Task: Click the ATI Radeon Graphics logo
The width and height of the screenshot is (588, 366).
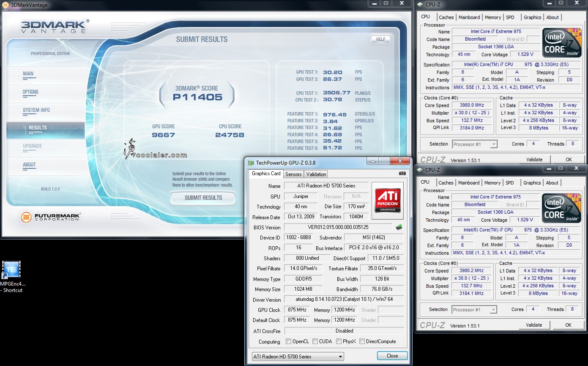Action: point(387,201)
